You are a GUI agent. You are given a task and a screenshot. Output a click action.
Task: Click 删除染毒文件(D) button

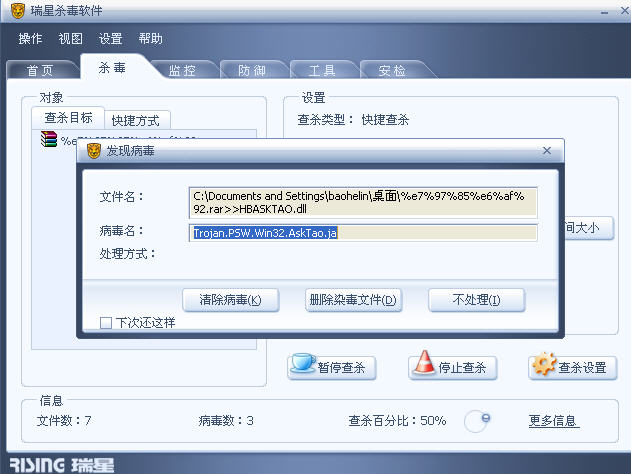[353, 300]
